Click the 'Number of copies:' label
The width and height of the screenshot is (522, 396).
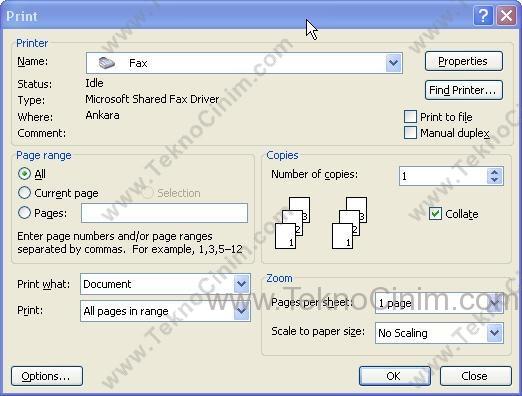click(x=314, y=174)
